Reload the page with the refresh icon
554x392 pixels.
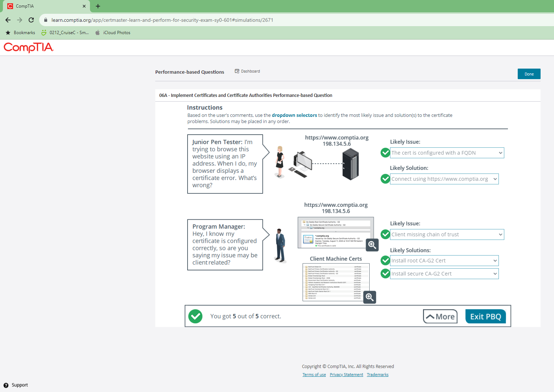[31, 20]
